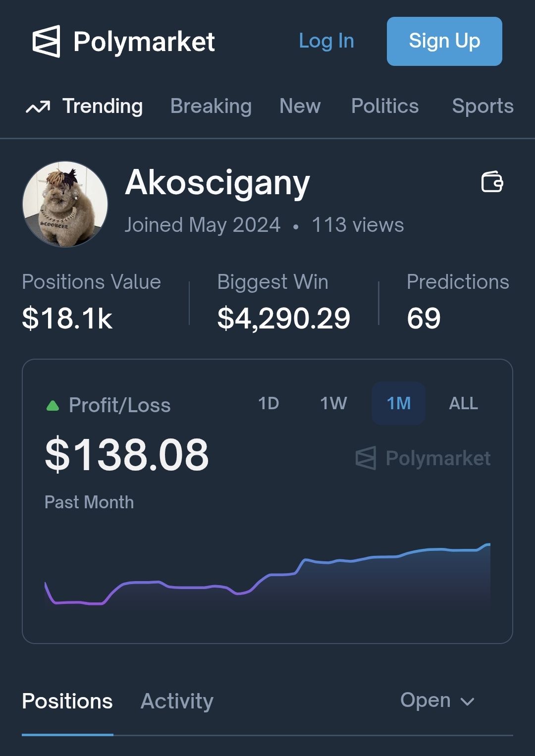535x756 pixels.
Task: Switch to the Positions tab
Action: (67, 701)
